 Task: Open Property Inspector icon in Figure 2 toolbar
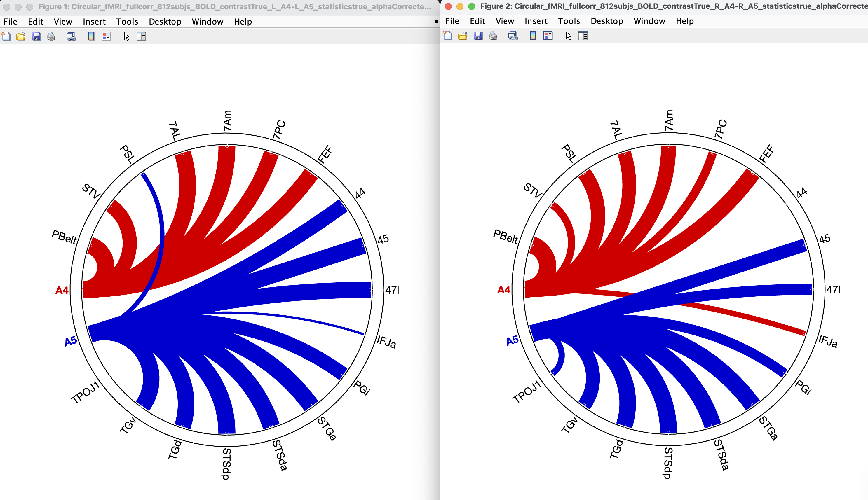[x=583, y=36]
